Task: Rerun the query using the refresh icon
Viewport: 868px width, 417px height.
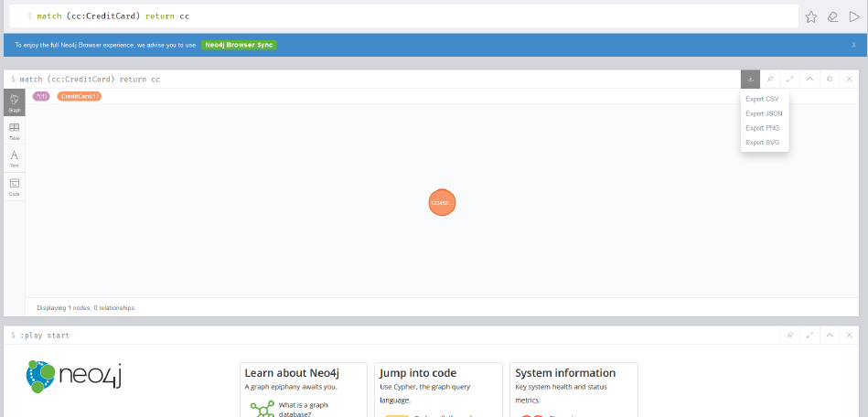Action: tap(830, 80)
